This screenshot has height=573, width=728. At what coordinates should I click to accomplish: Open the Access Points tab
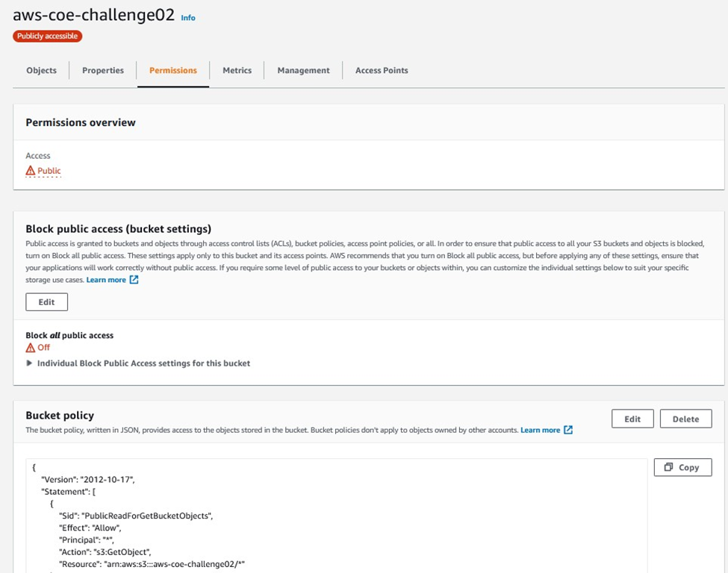[x=382, y=71]
